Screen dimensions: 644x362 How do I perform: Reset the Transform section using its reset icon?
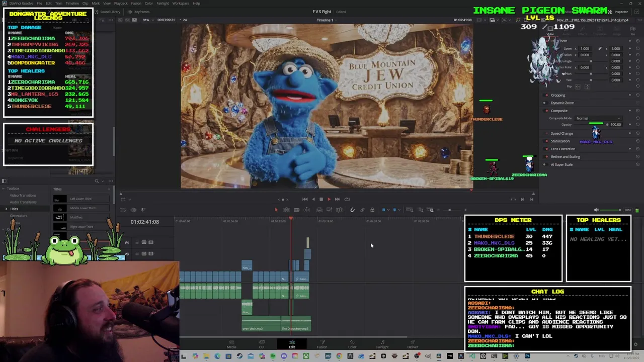click(x=637, y=41)
